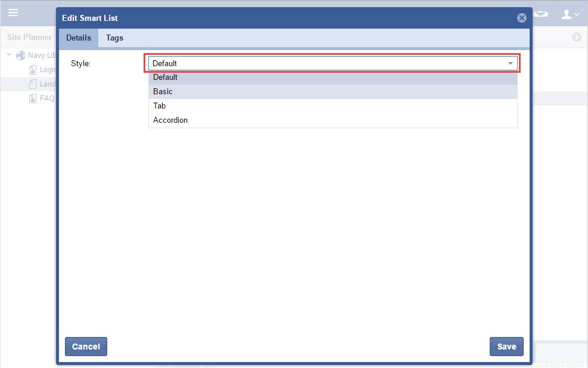Close the Edit Smart List dialog
Image resolution: width=588 pixels, height=368 pixels.
click(521, 18)
